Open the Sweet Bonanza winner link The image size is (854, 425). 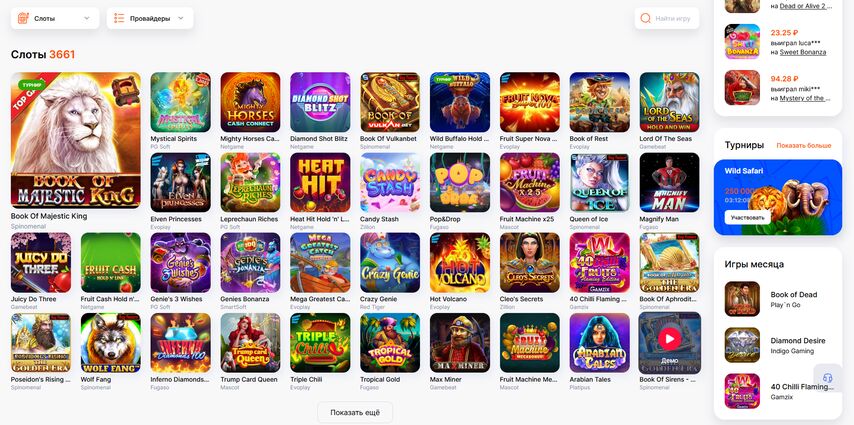tap(803, 52)
